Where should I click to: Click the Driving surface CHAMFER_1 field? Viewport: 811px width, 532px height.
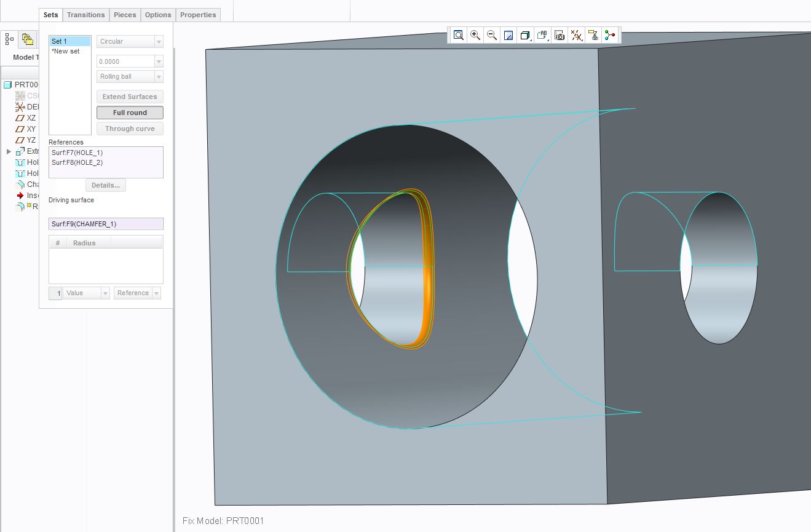tap(106, 224)
